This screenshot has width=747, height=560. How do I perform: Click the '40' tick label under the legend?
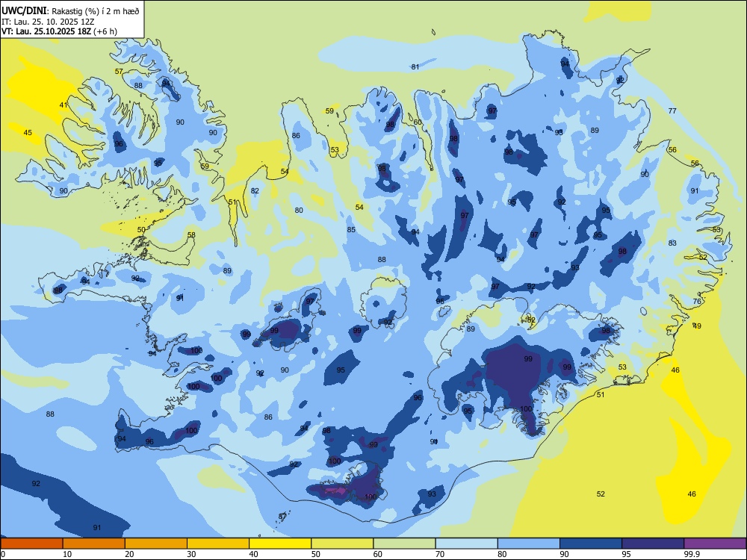coord(253,554)
